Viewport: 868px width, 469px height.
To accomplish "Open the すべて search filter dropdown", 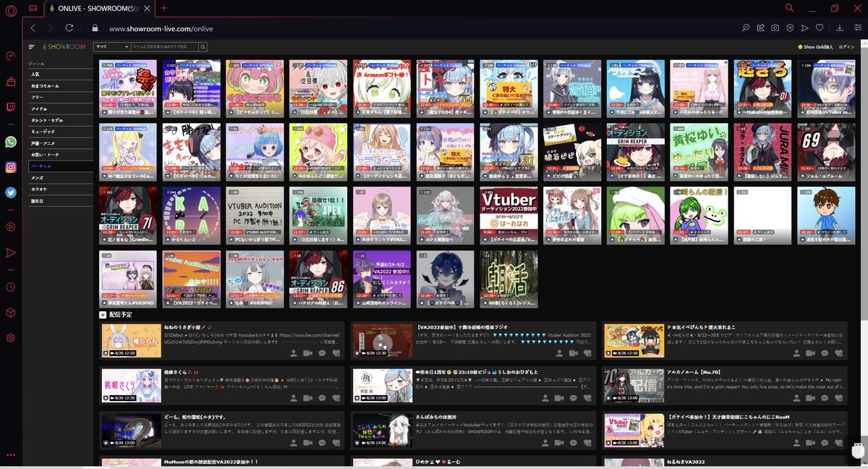I will pos(111,46).
